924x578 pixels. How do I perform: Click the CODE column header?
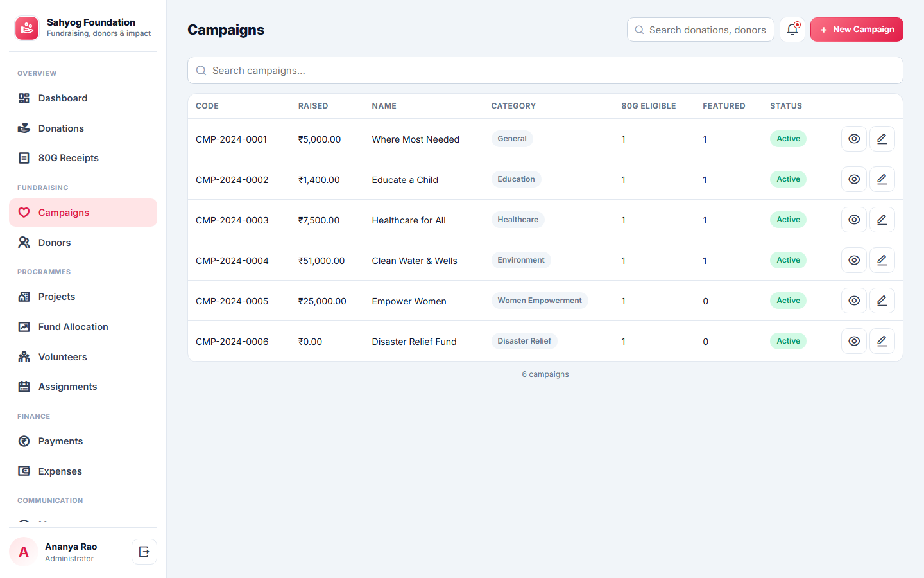207,106
